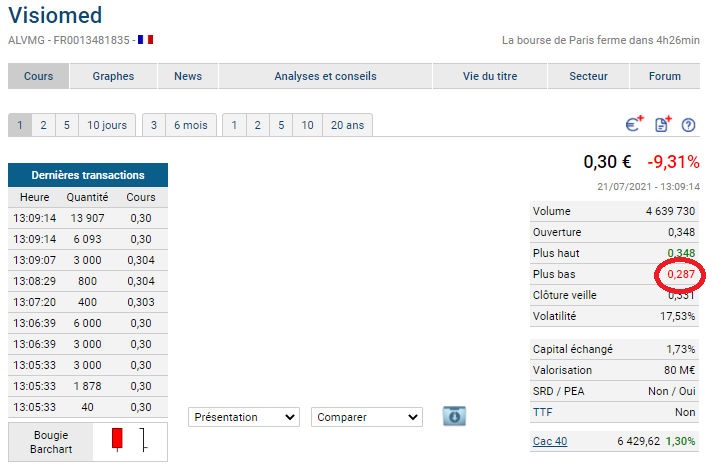The height and width of the screenshot is (466, 727).
Task: Select the red candlestick Bougie chart icon
Action: click(117, 439)
